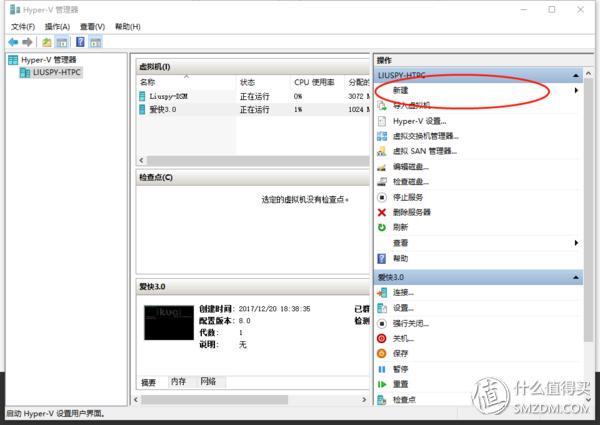Select the Liuspy-DSM name in the list
The height and width of the screenshot is (425, 600).
168,96
